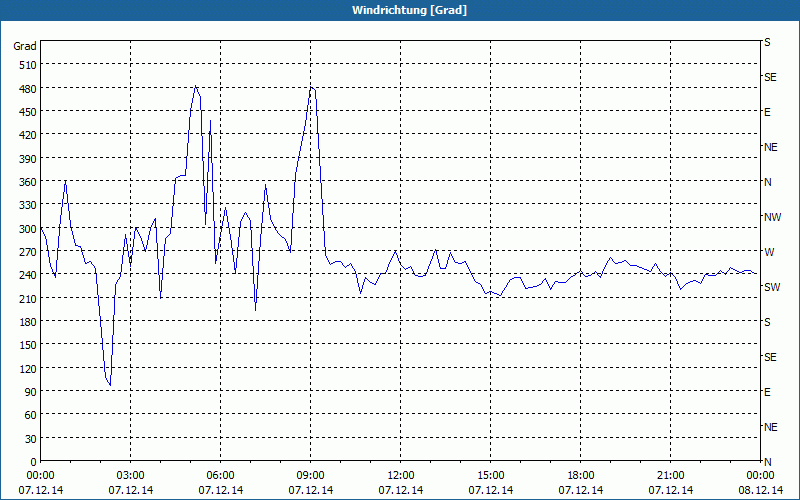Select the 18:00 time axis label

(x=581, y=476)
